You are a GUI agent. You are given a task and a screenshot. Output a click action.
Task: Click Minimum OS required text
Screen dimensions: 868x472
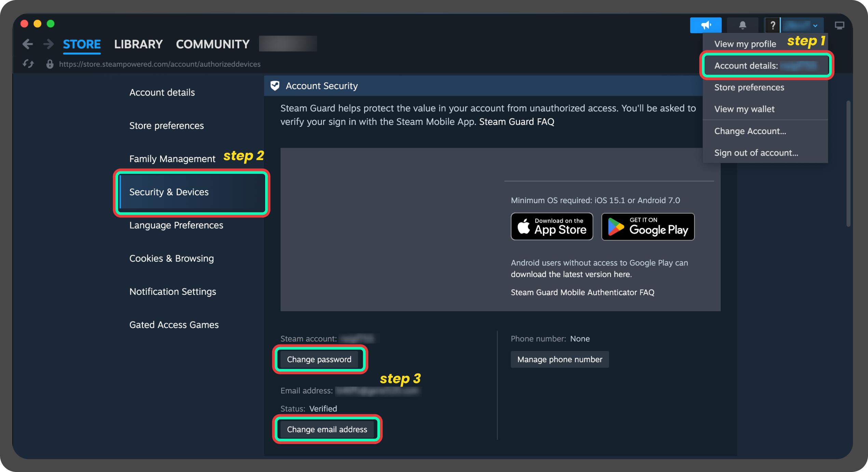(595, 200)
